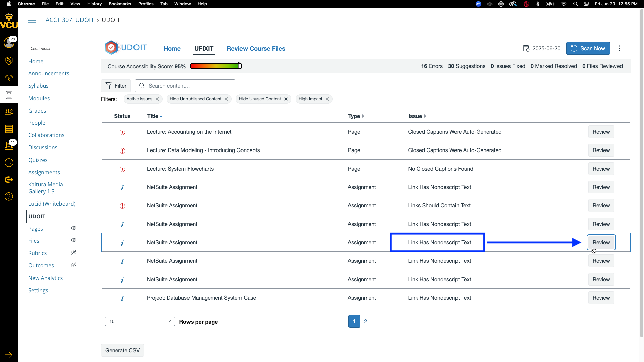Open New Analytics in course navigation
The image size is (644, 362).
click(45, 278)
